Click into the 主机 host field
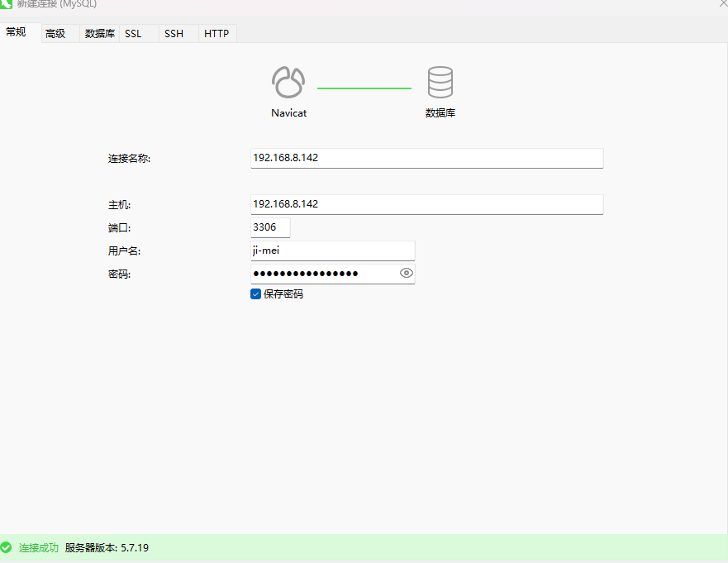The height and width of the screenshot is (563, 728). point(426,204)
